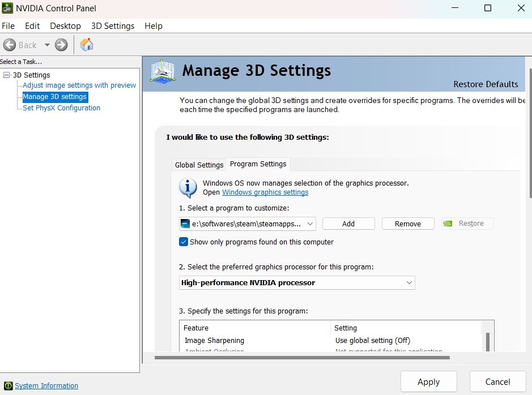Minimize the NVIDIA Control Panel window
Image resolution: width=532 pixels, height=395 pixels.
pos(455,8)
